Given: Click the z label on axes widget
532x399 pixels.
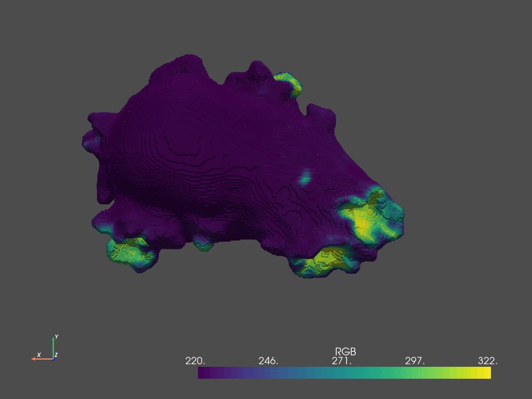Looking at the screenshot, I should (56, 355).
